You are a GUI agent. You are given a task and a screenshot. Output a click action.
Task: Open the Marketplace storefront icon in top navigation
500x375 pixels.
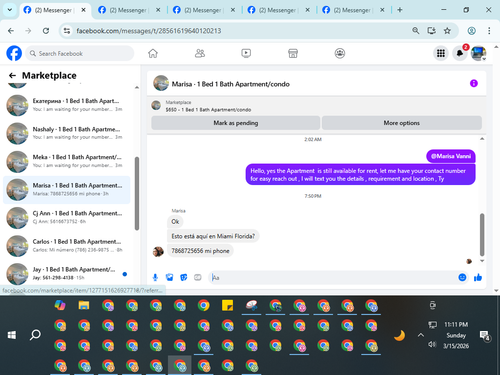293,53
